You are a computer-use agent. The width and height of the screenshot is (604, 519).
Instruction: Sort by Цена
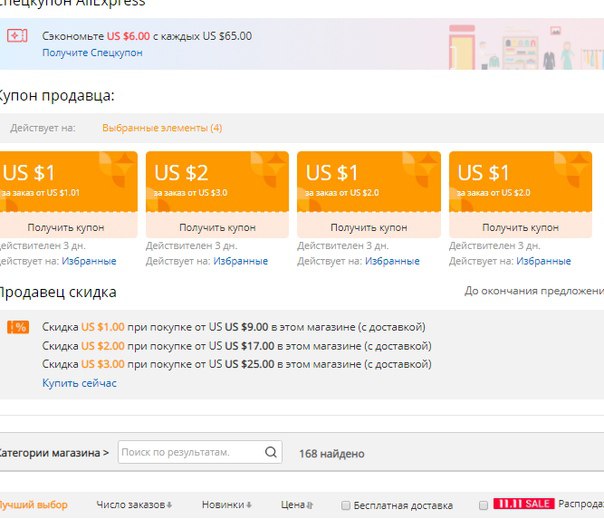coord(297,505)
